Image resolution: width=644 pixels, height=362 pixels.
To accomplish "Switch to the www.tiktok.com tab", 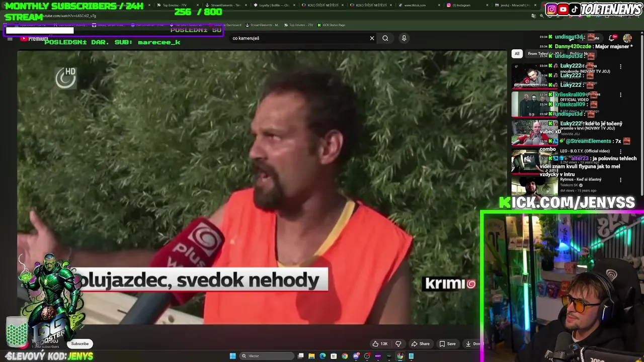I will [x=419, y=5].
